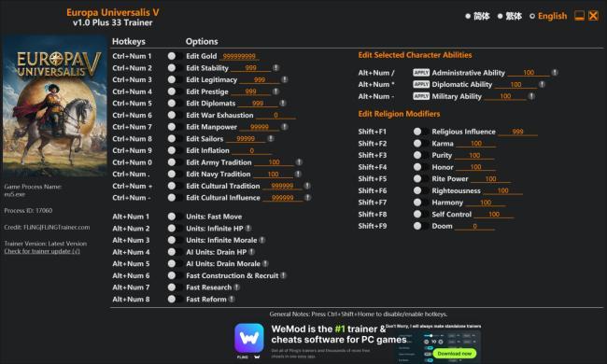Enable the Harmony modifier toggle
Screen dimensions: 607x364
point(420,203)
